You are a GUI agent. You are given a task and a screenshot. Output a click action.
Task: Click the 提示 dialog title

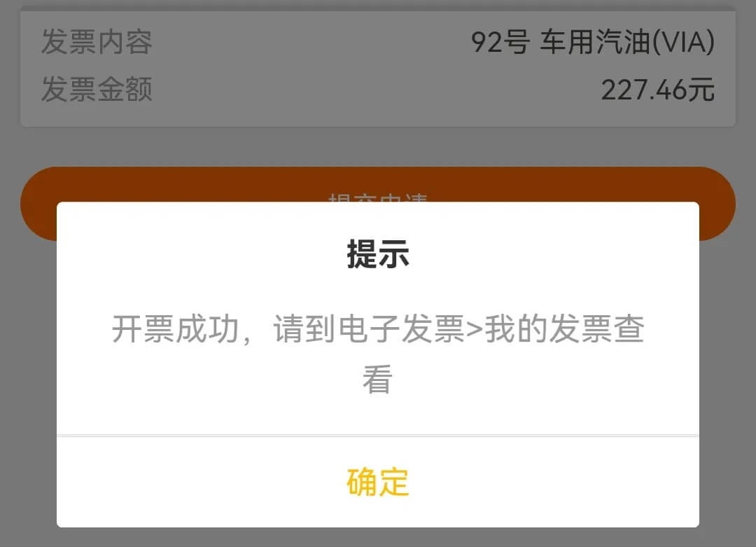[x=378, y=254]
